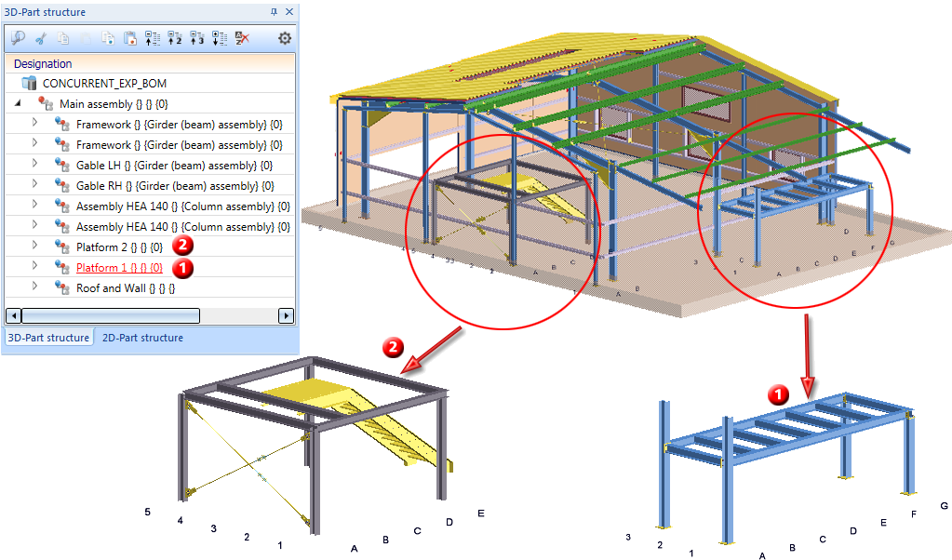Select the Gable LH girder assembly row
Viewport: 952px width, 560px height.
tap(174, 165)
